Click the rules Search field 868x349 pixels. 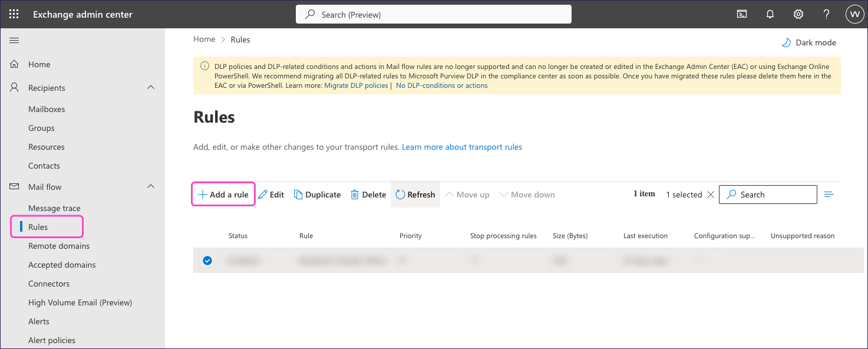tap(768, 194)
